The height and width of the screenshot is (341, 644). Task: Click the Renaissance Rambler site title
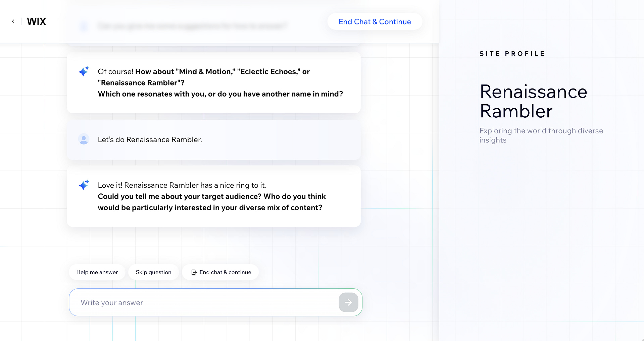(533, 101)
